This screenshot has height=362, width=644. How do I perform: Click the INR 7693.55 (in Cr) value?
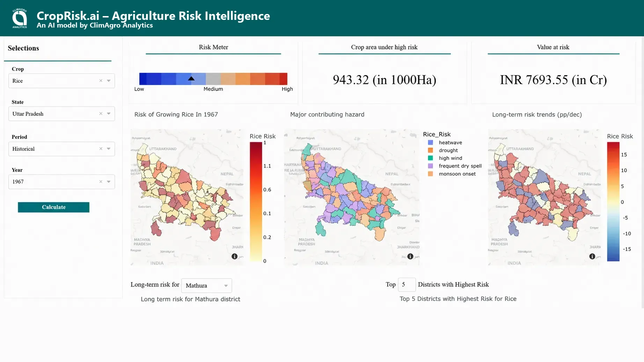(553, 80)
